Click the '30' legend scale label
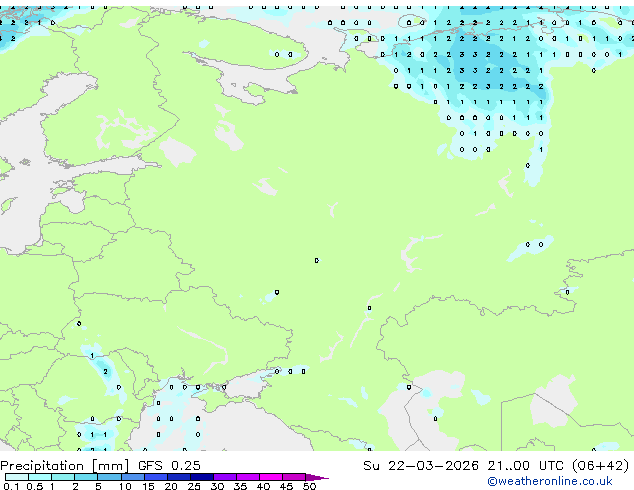The width and height of the screenshot is (634, 490). (x=217, y=486)
